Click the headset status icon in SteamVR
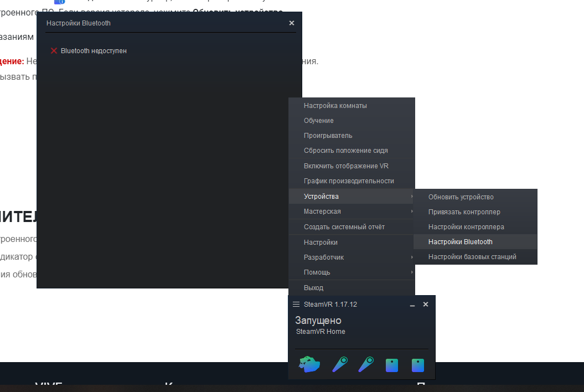This screenshot has width=584, height=392. click(309, 364)
